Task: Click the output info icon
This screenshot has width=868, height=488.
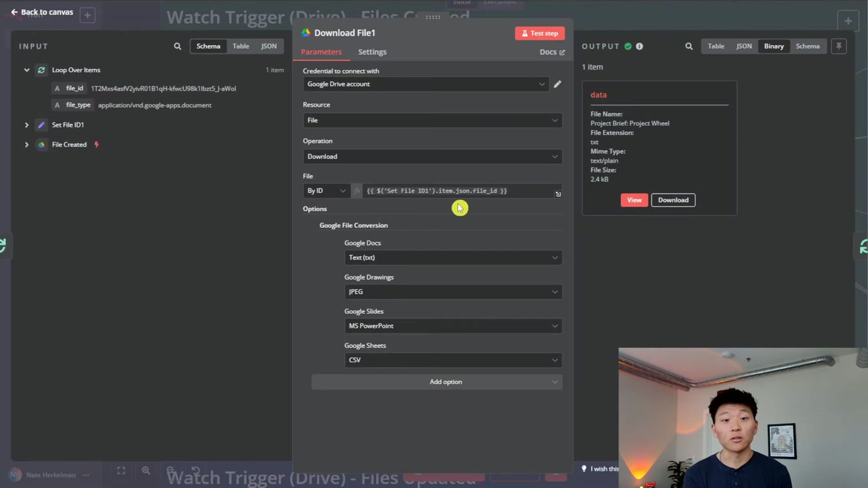Action: [639, 46]
